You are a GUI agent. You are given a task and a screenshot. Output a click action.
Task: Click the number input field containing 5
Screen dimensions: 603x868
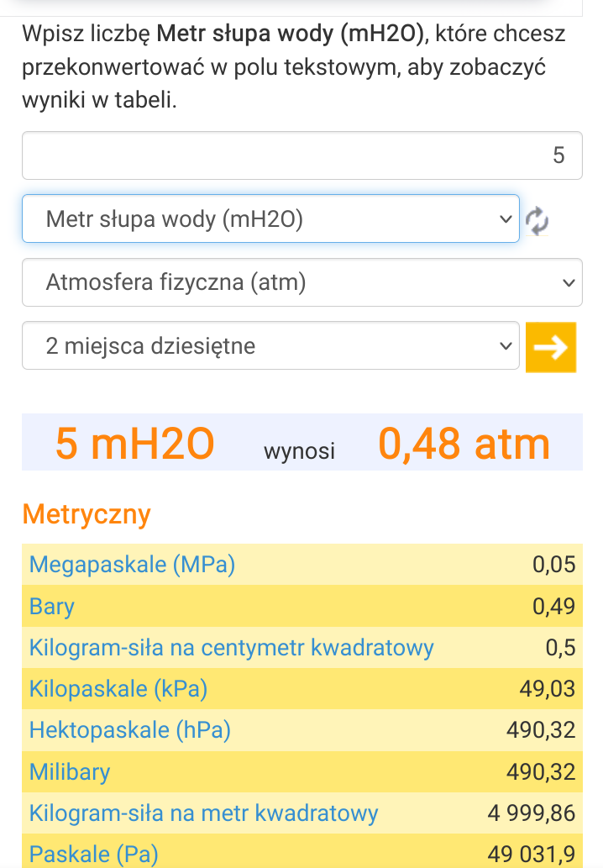tap(301, 155)
